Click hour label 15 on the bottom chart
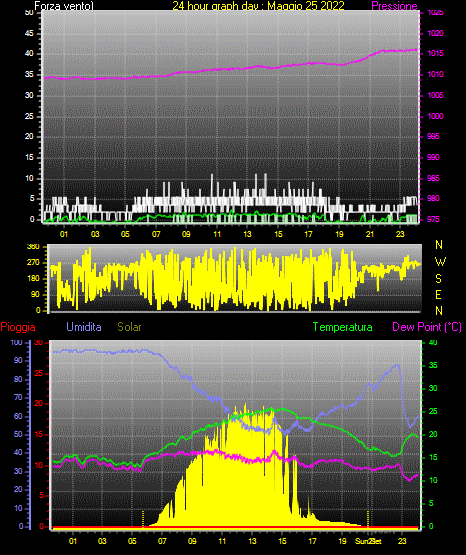This screenshot has width=466, height=555. [x=282, y=541]
